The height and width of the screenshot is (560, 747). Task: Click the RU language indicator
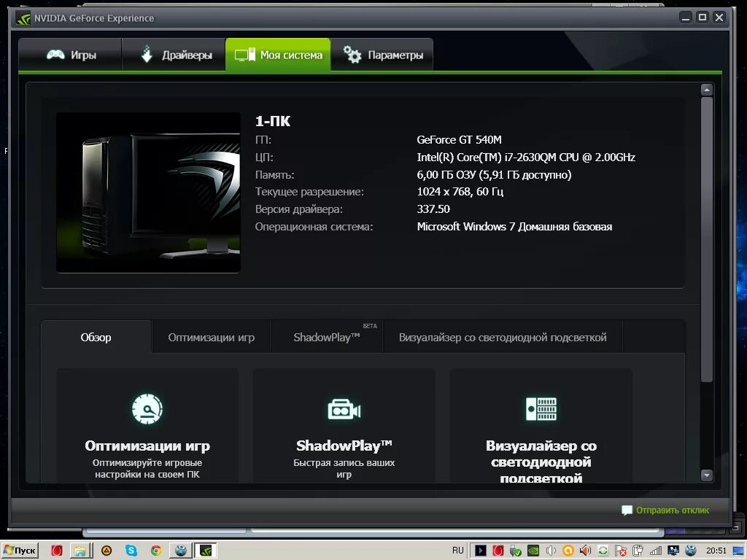(458, 551)
